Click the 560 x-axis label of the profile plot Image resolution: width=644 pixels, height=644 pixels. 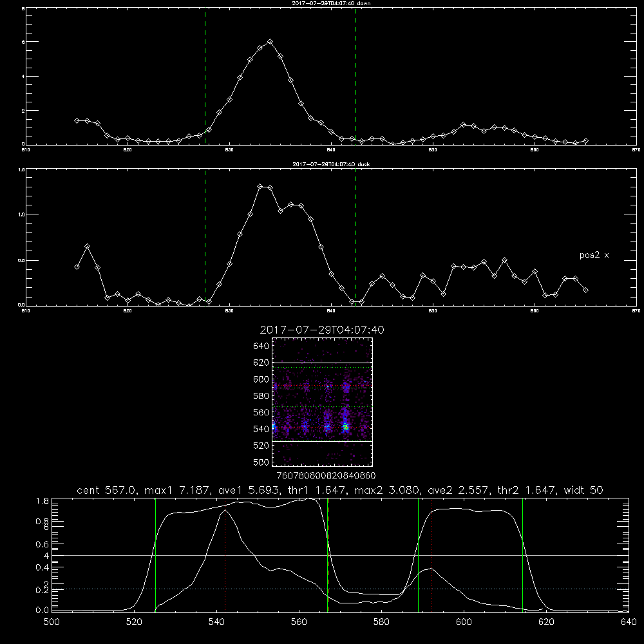[x=299, y=622]
